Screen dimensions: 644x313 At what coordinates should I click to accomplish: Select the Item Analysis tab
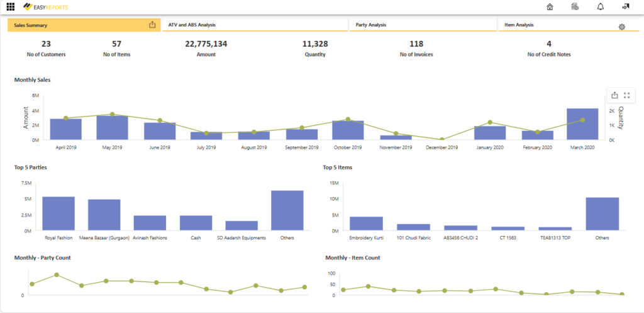[519, 25]
